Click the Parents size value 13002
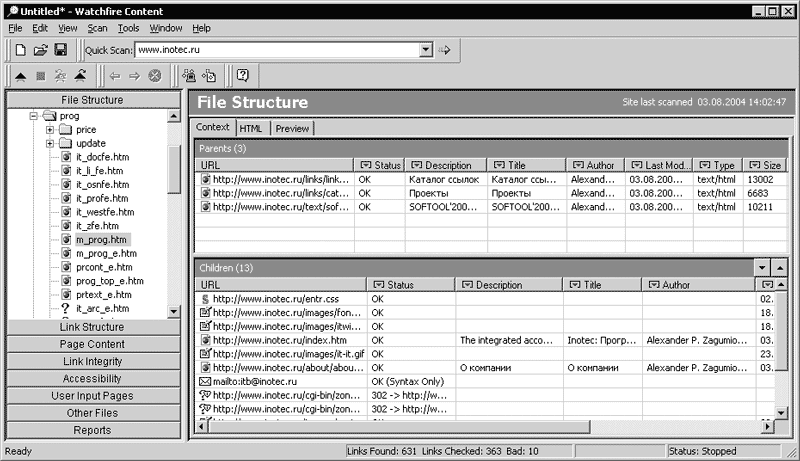 [760, 180]
